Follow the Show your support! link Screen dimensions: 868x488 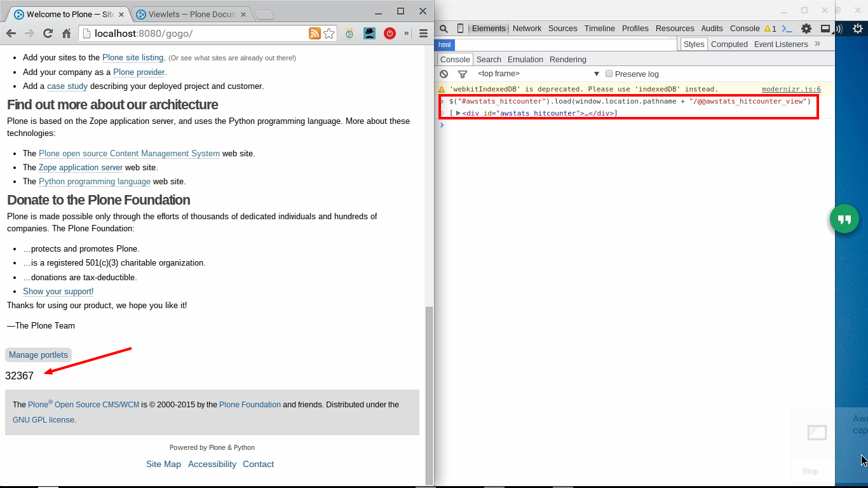58,292
